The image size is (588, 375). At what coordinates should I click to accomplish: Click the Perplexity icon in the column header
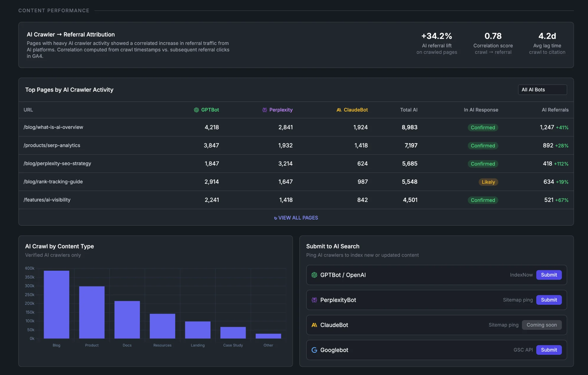click(x=264, y=110)
